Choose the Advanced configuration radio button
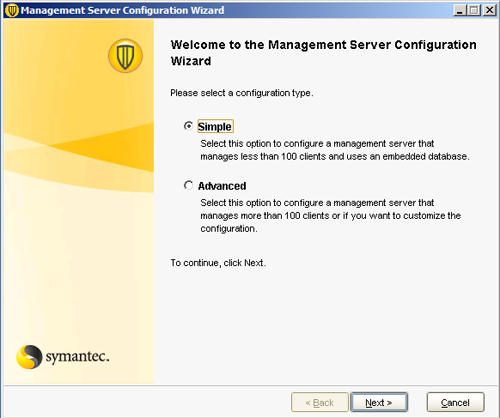Viewport: 500px width, 418px height. point(189,185)
